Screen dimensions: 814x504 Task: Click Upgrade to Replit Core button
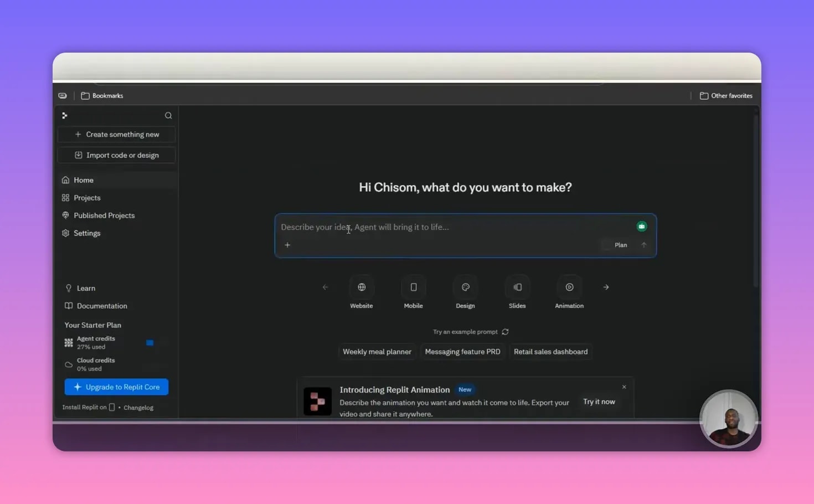coord(116,387)
